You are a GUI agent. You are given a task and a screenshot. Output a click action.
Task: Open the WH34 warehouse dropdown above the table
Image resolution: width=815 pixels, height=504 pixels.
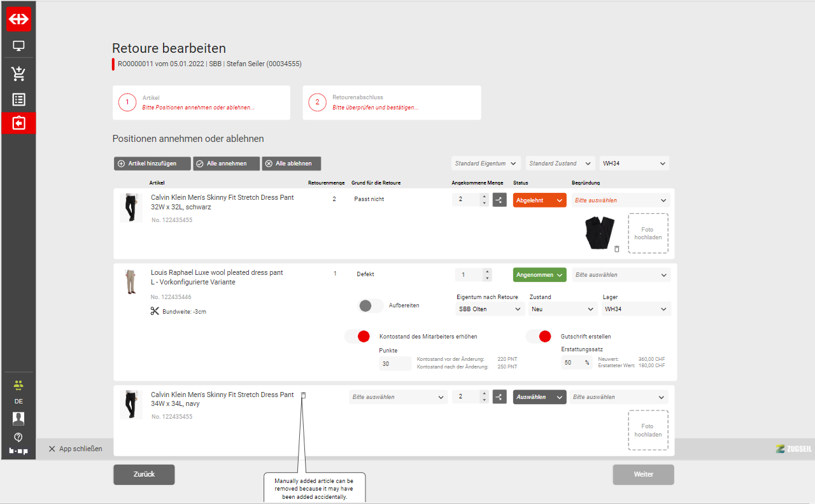pos(634,164)
